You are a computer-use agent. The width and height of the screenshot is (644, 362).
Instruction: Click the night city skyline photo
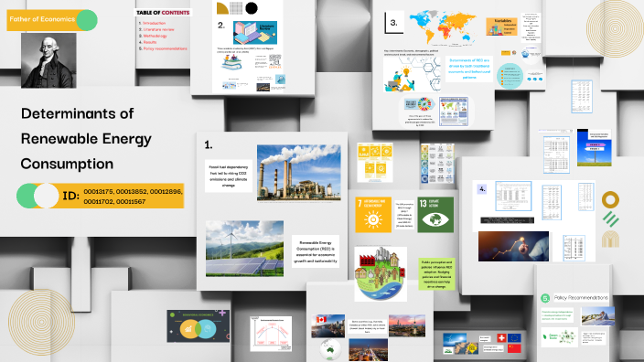coord(368,349)
